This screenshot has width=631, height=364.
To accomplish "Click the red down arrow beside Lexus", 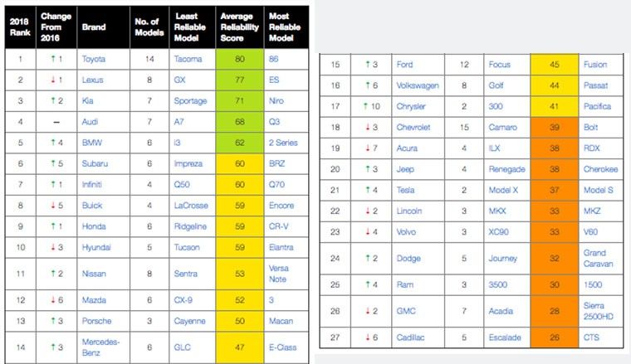I will pyautogui.click(x=52, y=80).
